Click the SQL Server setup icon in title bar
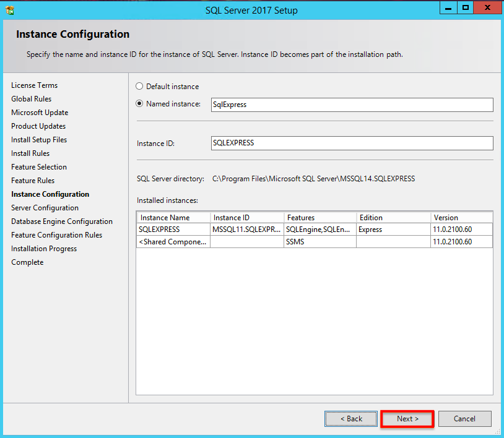Viewport: 504px width, 438px height. (x=10, y=11)
